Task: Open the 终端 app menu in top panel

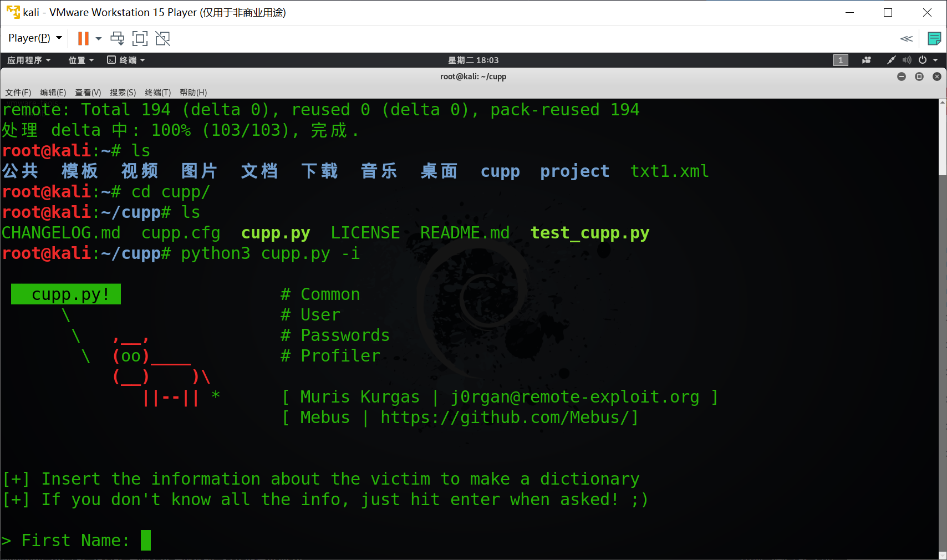Action: click(x=126, y=60)
